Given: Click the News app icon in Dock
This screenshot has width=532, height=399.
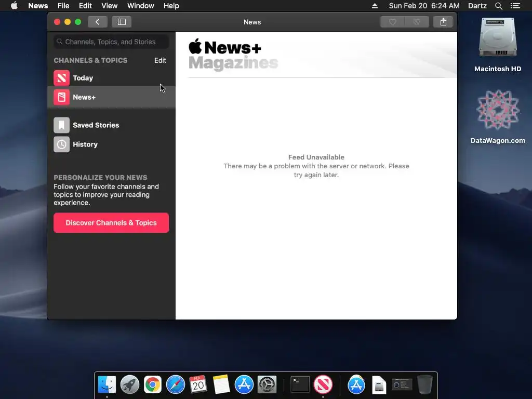Looking at the screenshot, I should coord(323,385).
